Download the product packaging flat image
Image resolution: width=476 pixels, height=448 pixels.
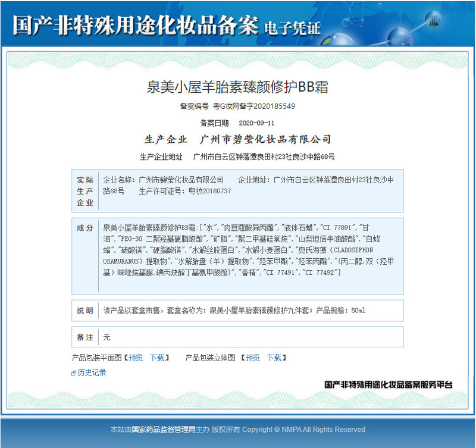coord(157,358)
